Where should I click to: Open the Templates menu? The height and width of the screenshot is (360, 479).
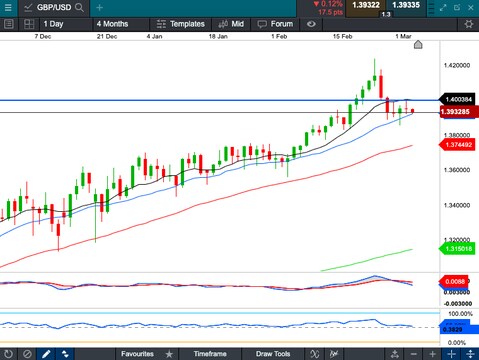click(180, 24)
